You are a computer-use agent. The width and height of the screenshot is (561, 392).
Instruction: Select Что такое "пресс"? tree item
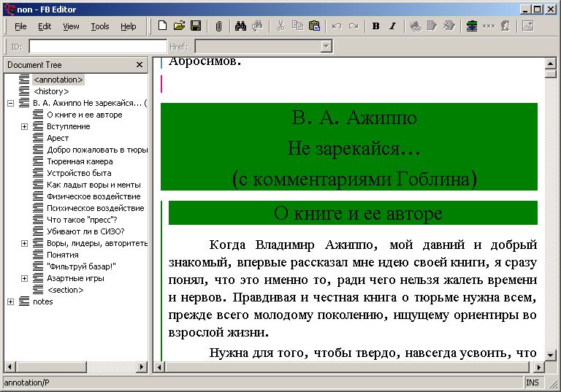[x=82, y=220]
